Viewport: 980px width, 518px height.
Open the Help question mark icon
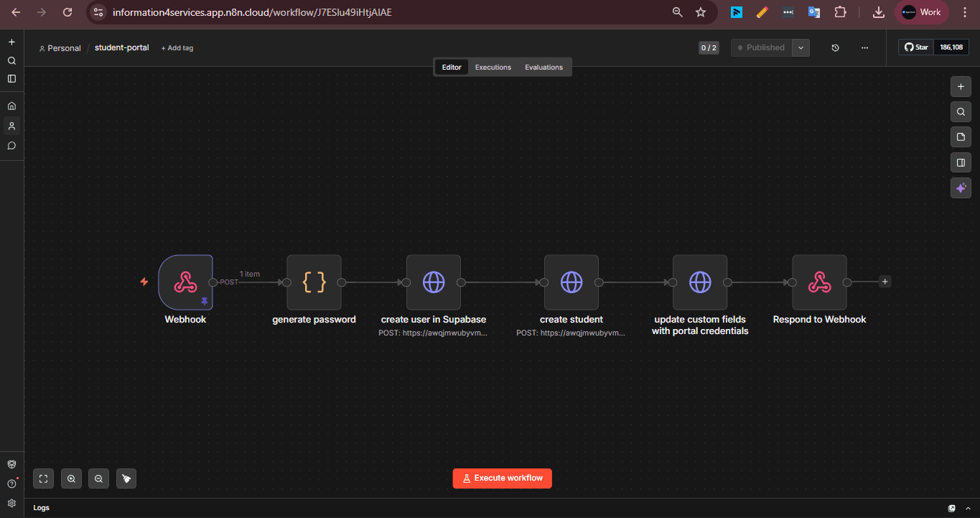[11, 484]
